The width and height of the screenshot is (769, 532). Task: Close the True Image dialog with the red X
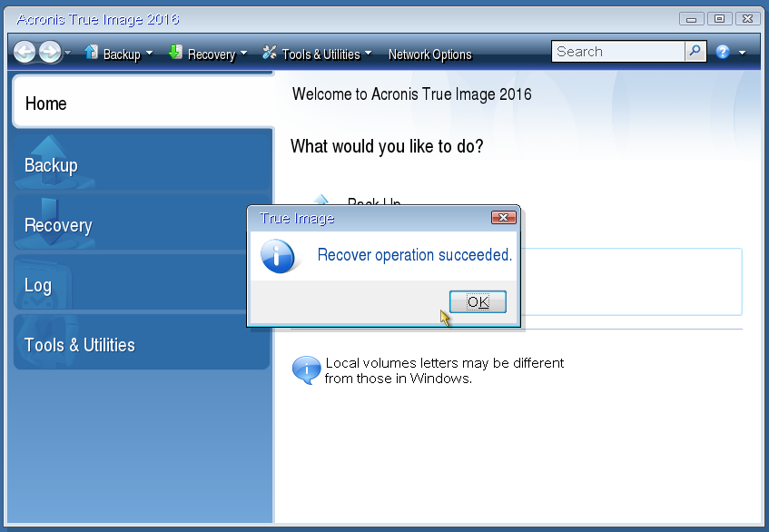tap(503, 218)
